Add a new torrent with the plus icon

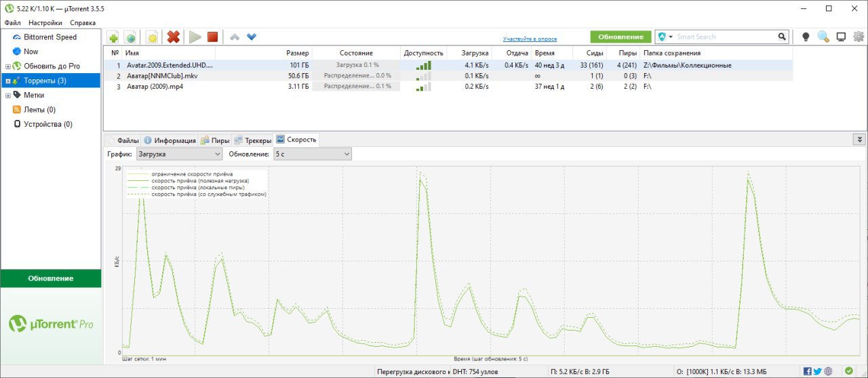pos(113,37)
